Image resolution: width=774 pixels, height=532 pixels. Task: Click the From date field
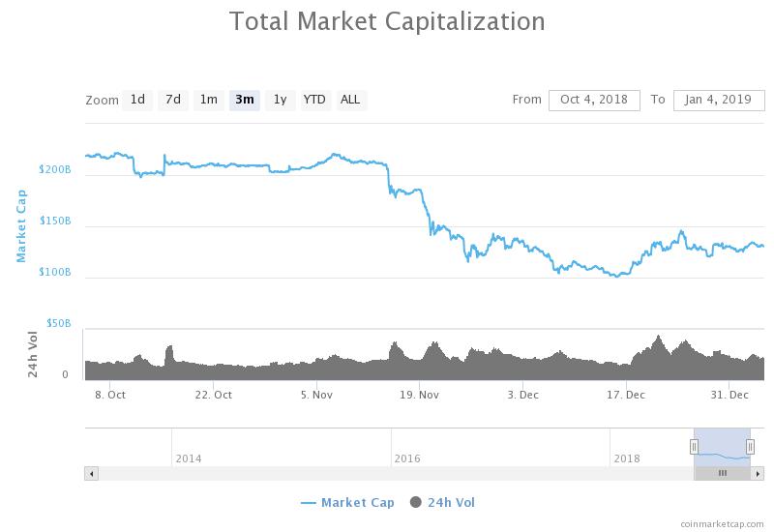[x=594, y=100]
